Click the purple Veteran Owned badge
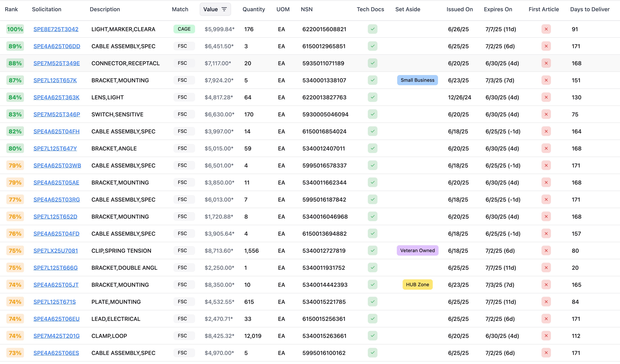Viewport: 620px width, 364px height. coord(417,251)
